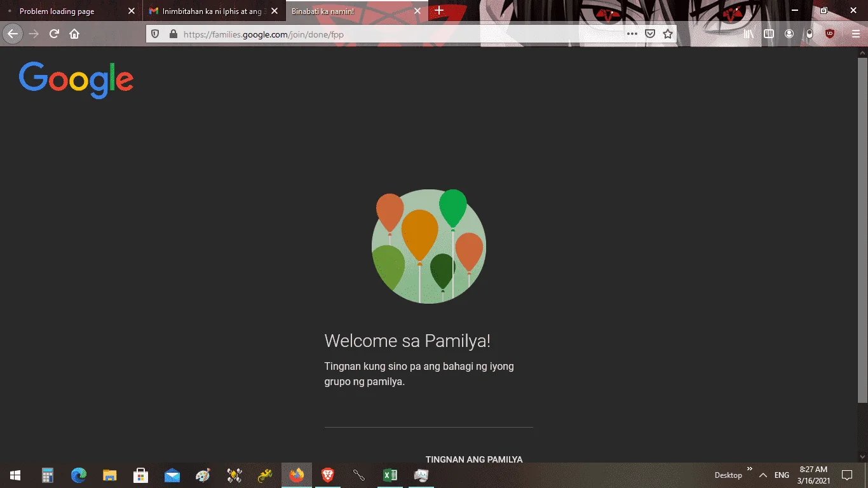
Task: Click Firefox icon in taskbar
Action: (297, 475)
